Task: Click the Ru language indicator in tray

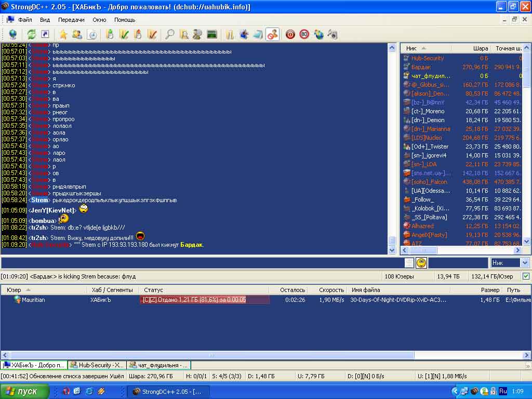Action: click(x=503, y=391)
